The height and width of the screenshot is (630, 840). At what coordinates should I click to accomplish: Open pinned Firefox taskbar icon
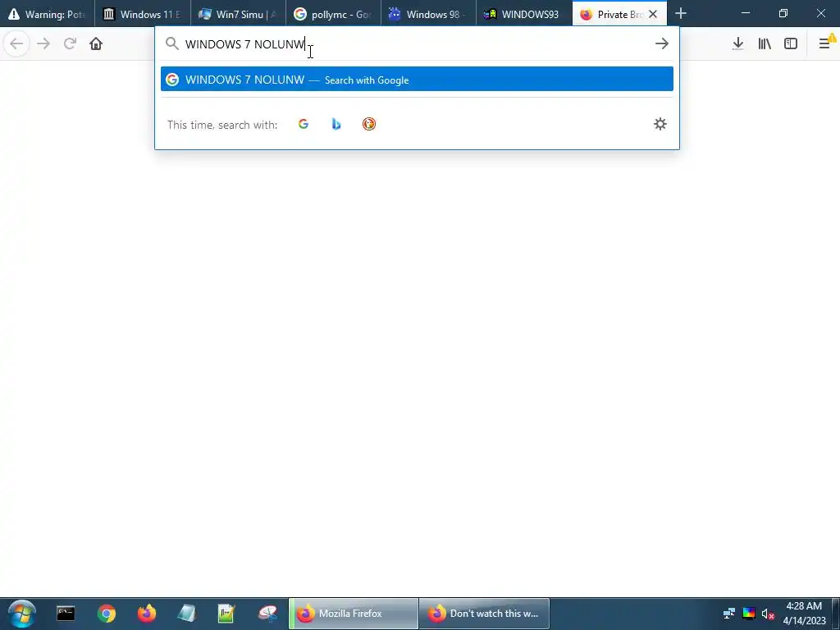[147, 614]
